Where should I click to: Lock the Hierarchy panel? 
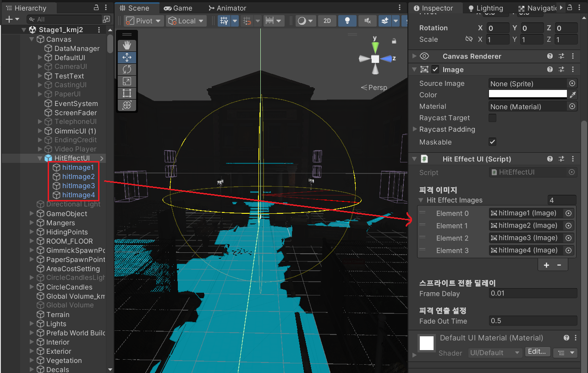pos(96,8)
